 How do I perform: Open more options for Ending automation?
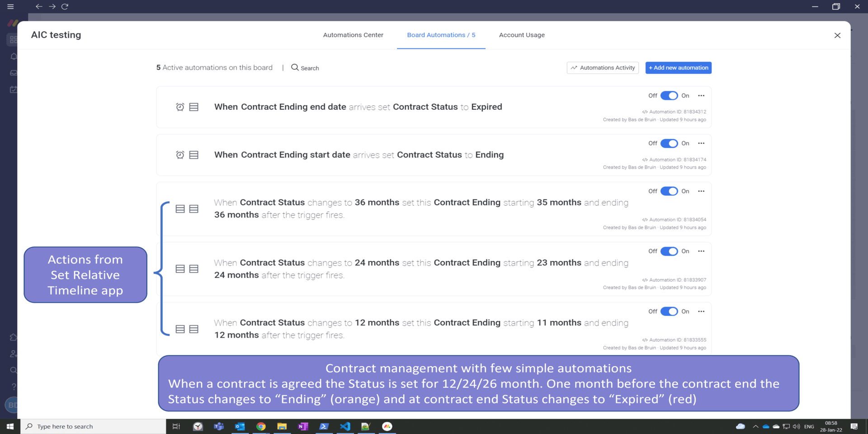(x=701, y=143)
